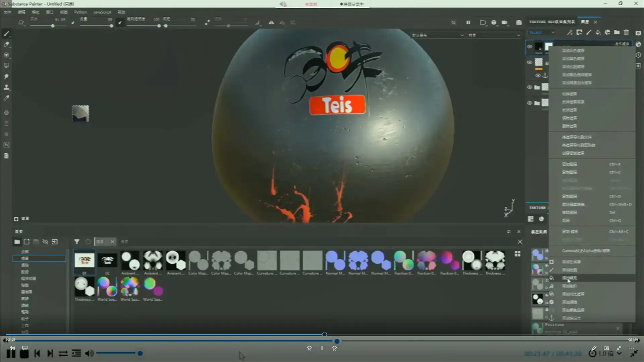
Task: Open the first viewport mode dropdown
Action: click(437, 35)
